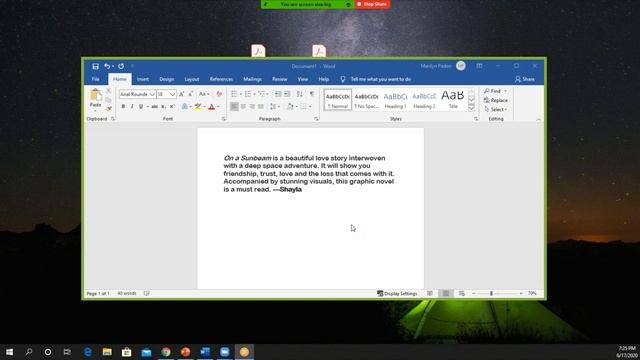Screen dimensions: 640x360
Task: Open the font name dropdown
Action: (x=152, y=94)
